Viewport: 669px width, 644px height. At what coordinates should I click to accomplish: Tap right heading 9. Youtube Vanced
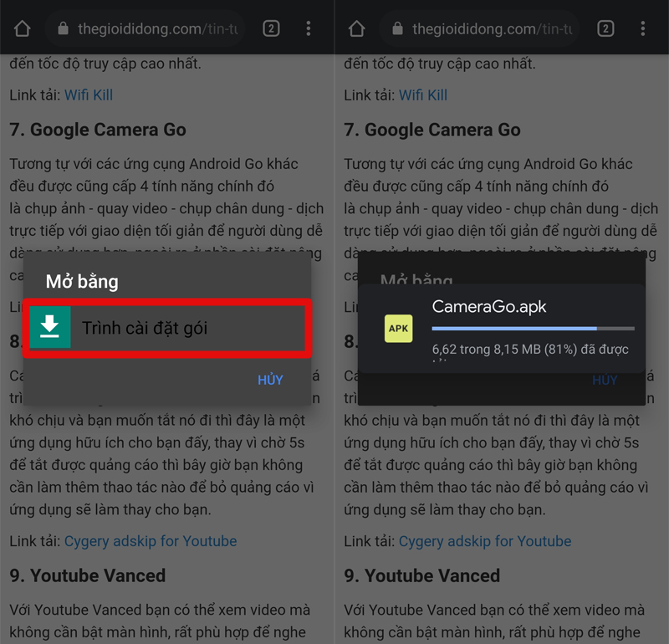coord(422,575)
